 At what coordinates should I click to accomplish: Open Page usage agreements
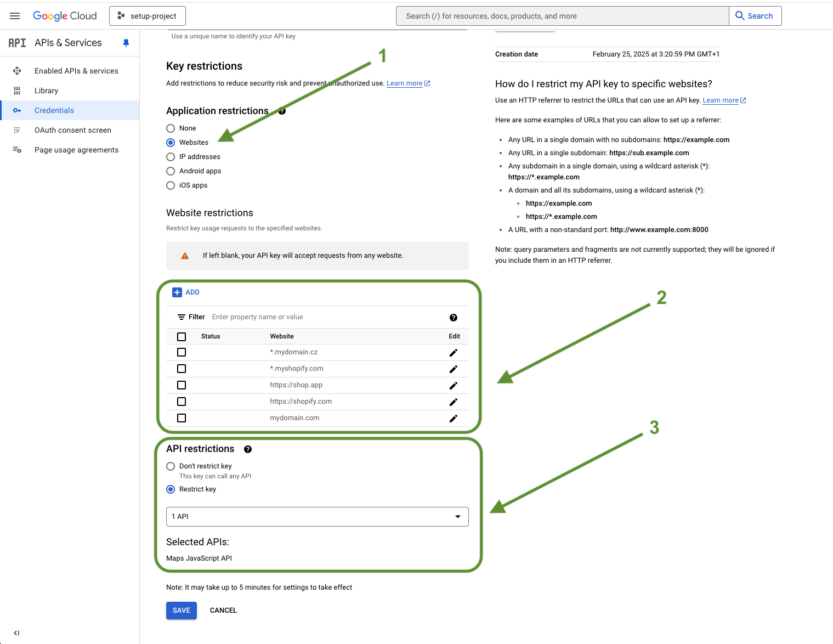pos(76,150)
